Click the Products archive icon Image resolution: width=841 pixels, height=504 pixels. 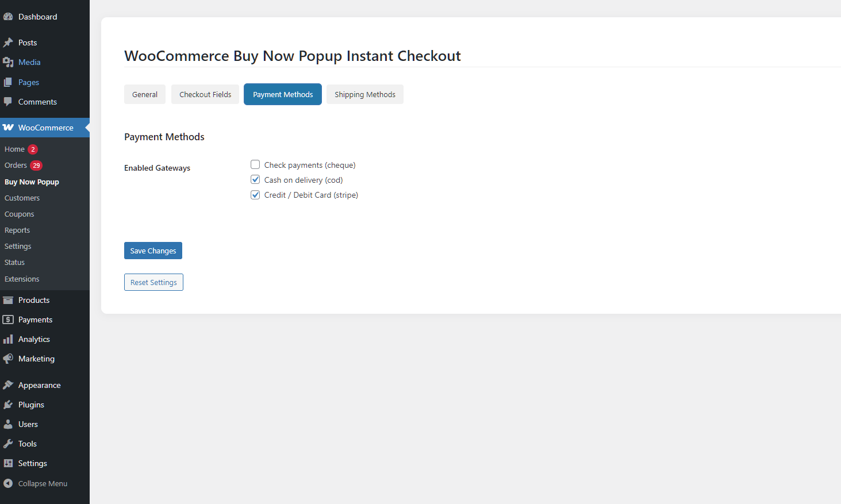8,300
